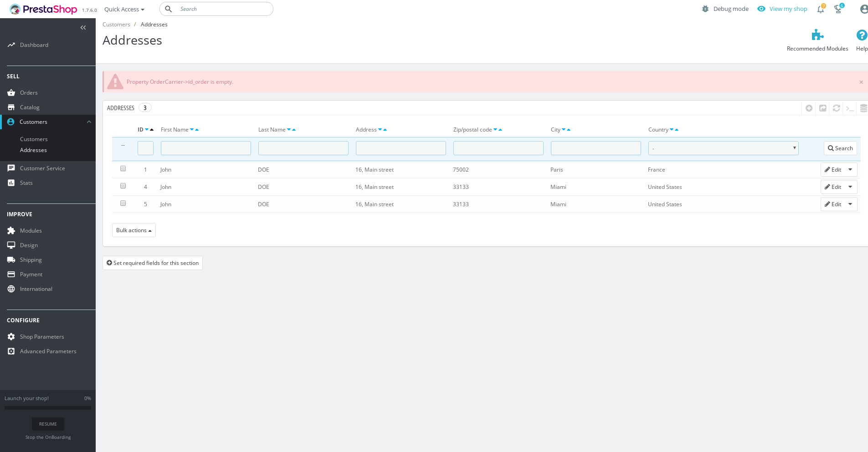Screen dimensions: 868x452
Task: Open dropdown arrow beside Edit for Paris row
Action: point(850,170)
